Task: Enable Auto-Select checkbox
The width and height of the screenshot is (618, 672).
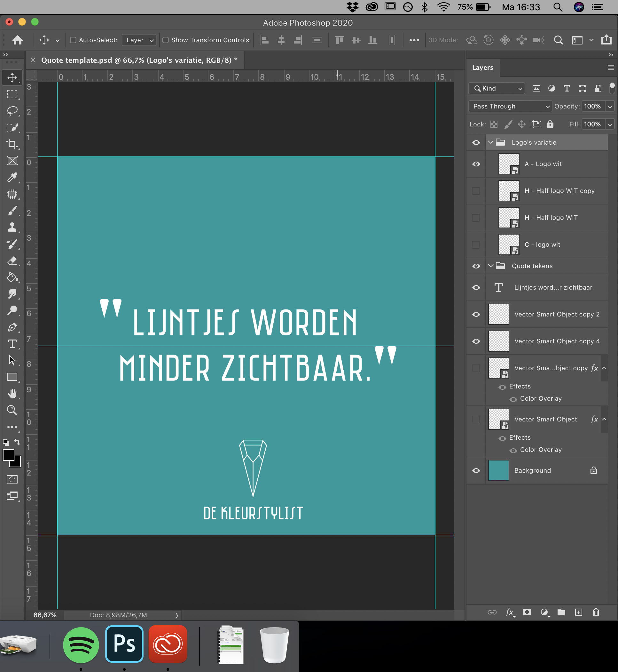Action: point(71,40)
